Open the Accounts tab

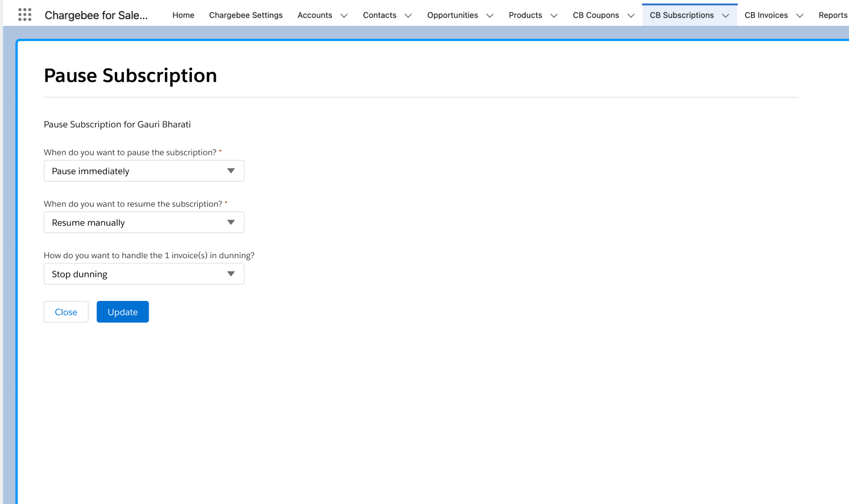click(x=315, y=15)
